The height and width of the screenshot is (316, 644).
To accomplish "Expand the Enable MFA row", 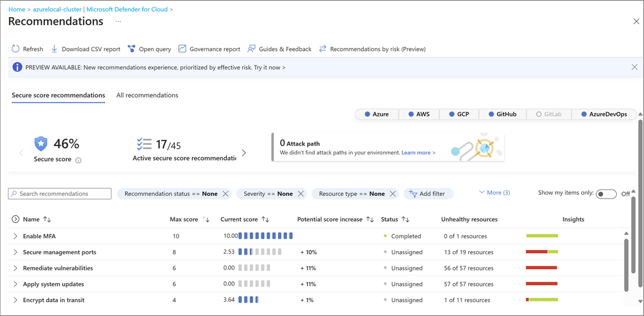I will coord(16,236).
